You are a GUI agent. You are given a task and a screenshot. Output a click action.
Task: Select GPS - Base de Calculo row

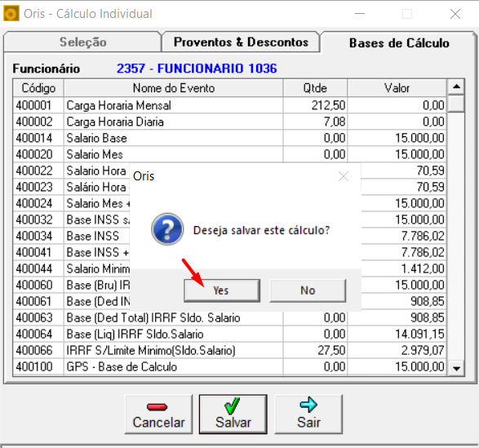[229, 366]
